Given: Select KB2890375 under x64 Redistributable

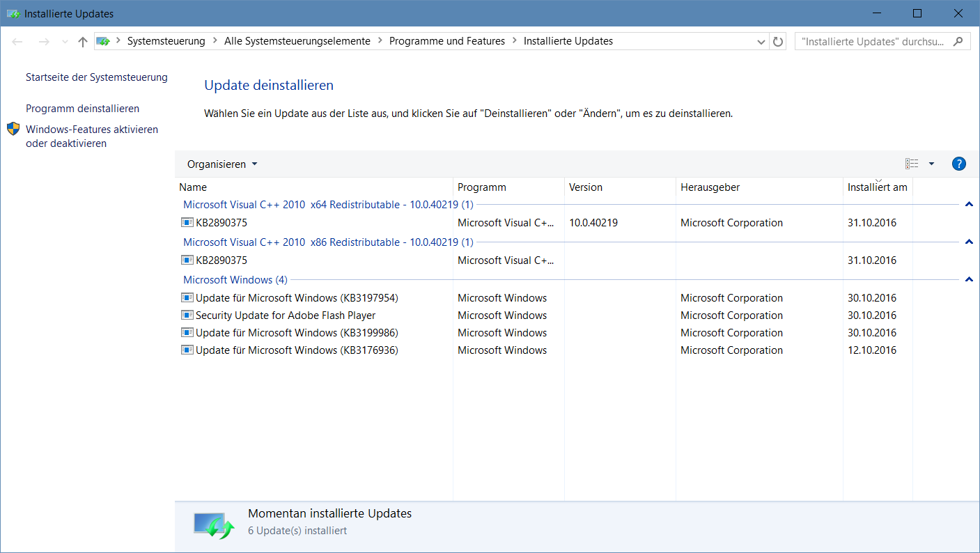Looking at the screenshot, I should coord(221,223).
